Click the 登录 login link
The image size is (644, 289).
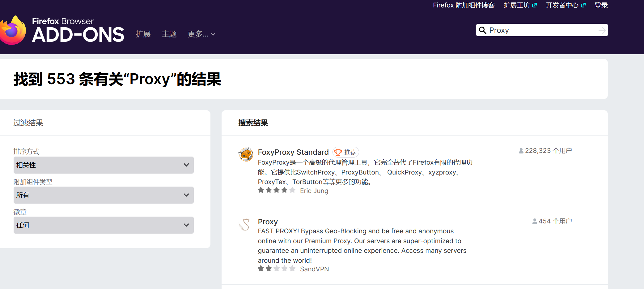601,5
